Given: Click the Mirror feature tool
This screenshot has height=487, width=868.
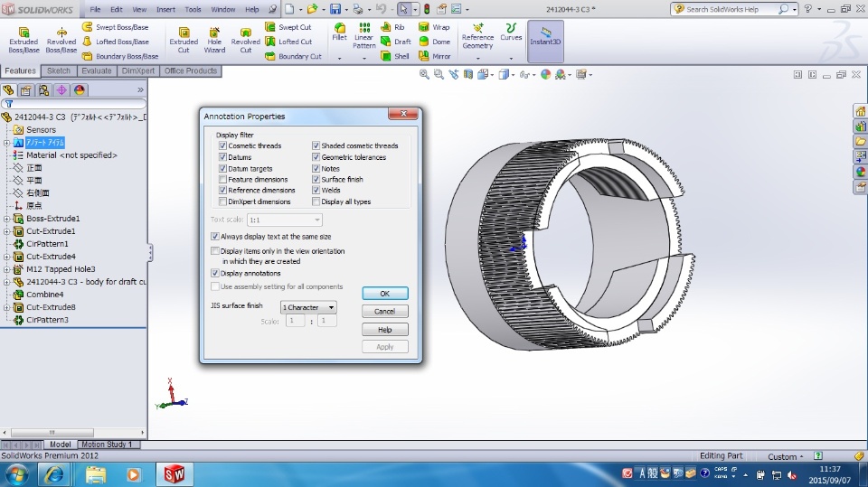Looking at the screenshot, I should coord(435,56).
